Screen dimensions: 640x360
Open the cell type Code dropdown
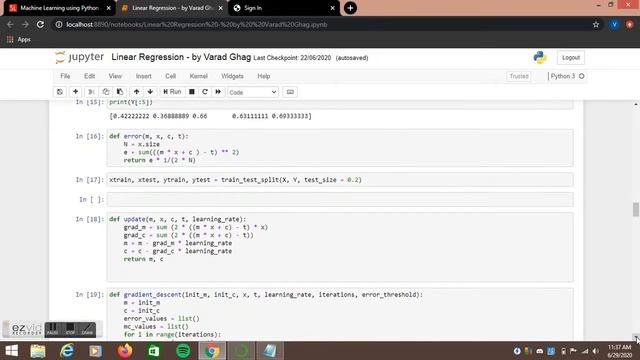pyautogui.click(x=253, y=92)
